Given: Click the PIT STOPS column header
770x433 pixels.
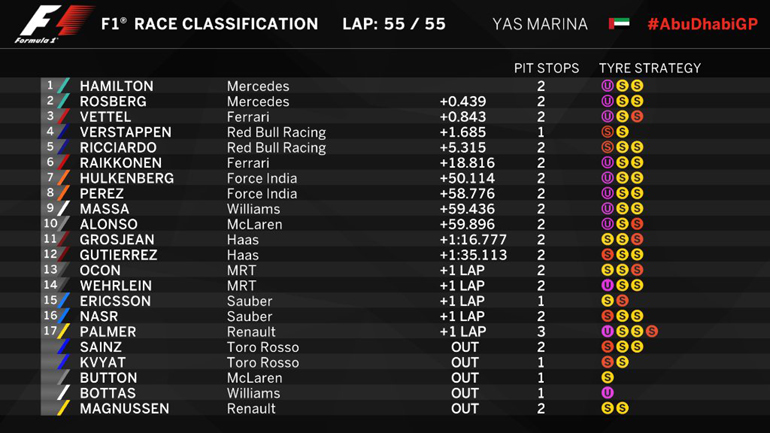Looking at the screenshot, I should pyautogui.click(x=546, y=68).
